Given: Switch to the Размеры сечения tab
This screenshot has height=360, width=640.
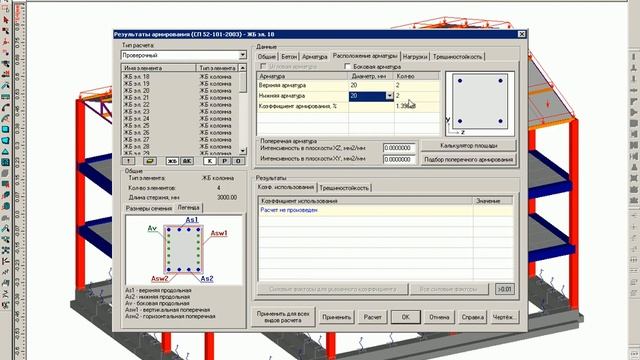Looking at the screenshot, I should pos(149,208).
